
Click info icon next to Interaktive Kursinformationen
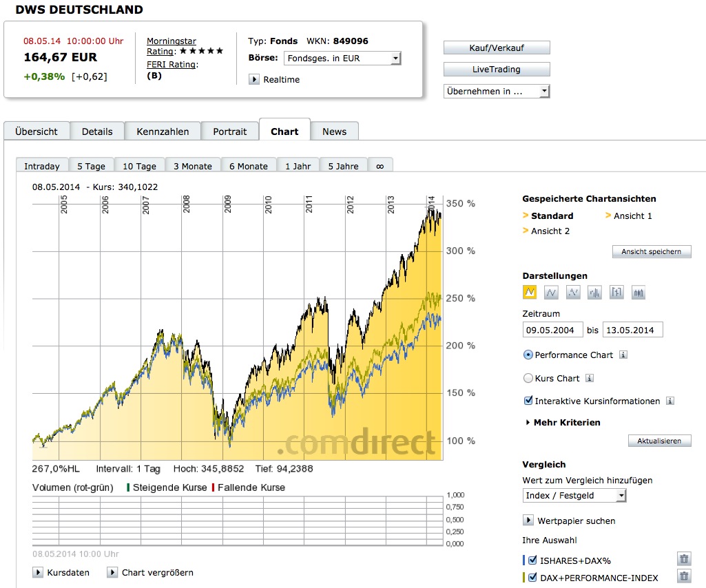pos(670,401)
